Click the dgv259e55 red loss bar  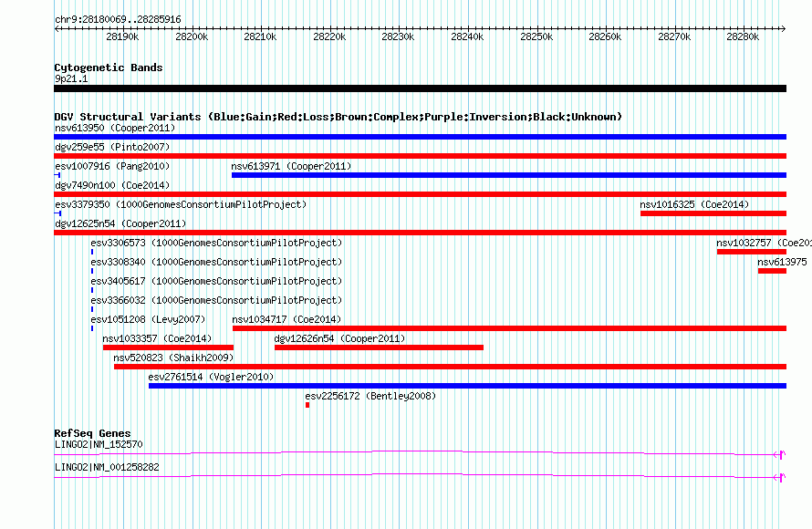420,156
